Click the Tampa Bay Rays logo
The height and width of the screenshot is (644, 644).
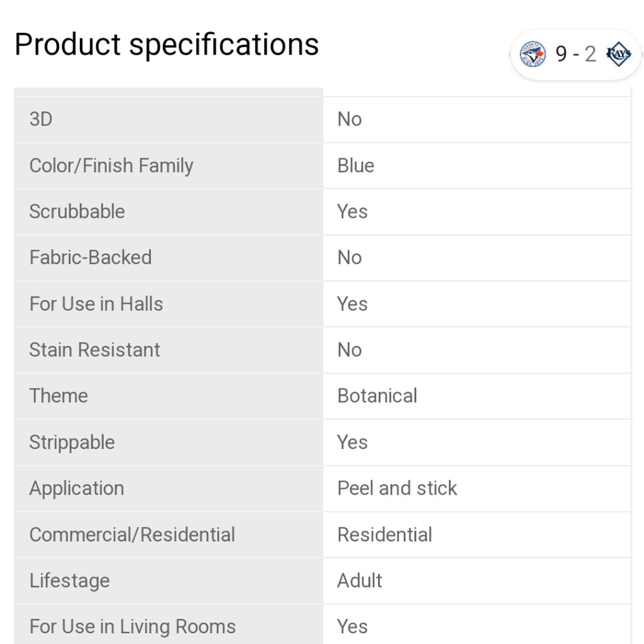[x=618, y=55]
